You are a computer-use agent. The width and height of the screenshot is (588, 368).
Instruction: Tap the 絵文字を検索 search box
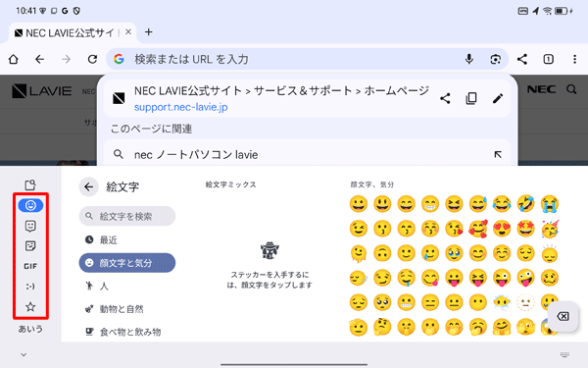[127, 216]
